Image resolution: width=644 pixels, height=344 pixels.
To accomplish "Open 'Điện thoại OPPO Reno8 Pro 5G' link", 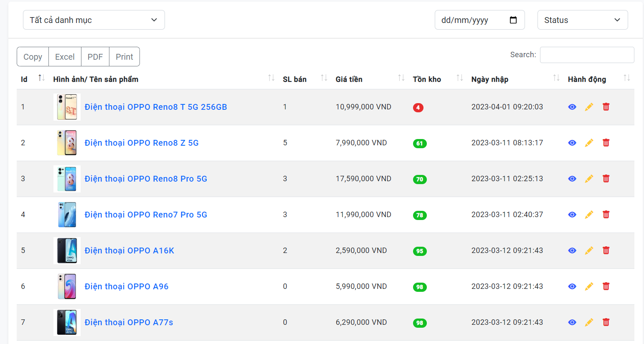I will (146, 179).
